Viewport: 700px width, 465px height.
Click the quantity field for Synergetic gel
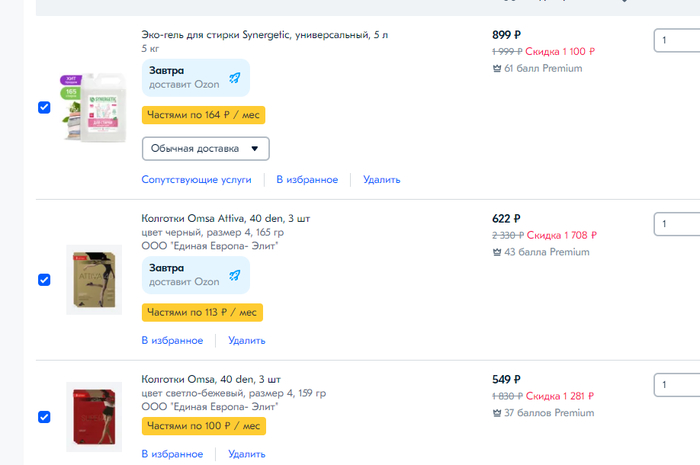[x=676, y=41]
